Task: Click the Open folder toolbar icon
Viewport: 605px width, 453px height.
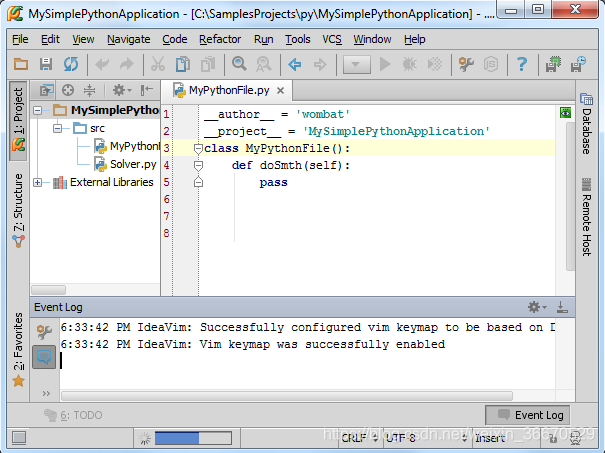Action: pos(21,64)
